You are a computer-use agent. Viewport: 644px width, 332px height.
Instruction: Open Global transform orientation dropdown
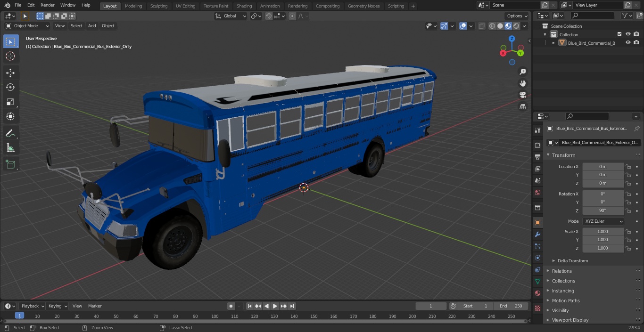click(x=231, y=16)
